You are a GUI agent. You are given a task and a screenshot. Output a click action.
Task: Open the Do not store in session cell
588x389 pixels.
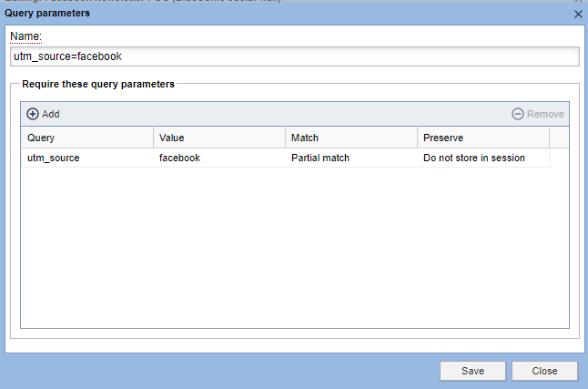click(482, 158)
